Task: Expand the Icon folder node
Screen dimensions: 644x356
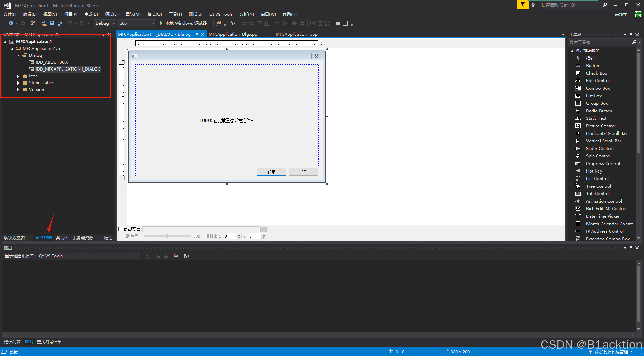Action: point(18,76)
